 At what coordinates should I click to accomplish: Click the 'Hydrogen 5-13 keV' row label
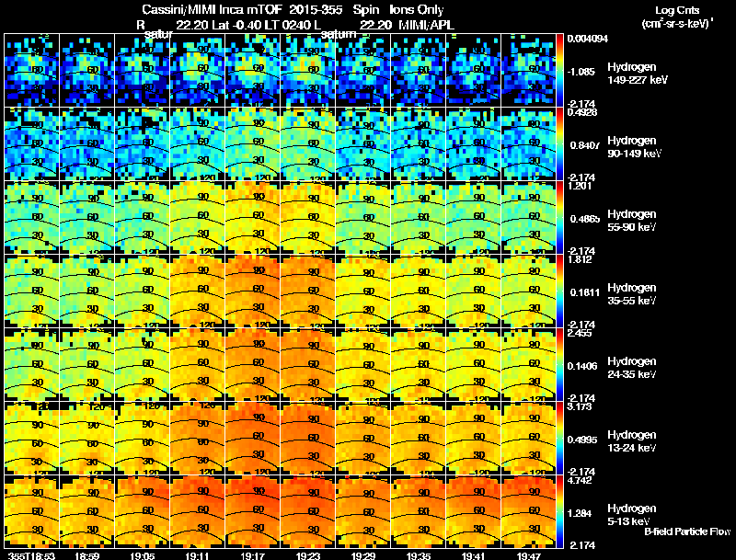pyautogui.click(x=631, y=515)
